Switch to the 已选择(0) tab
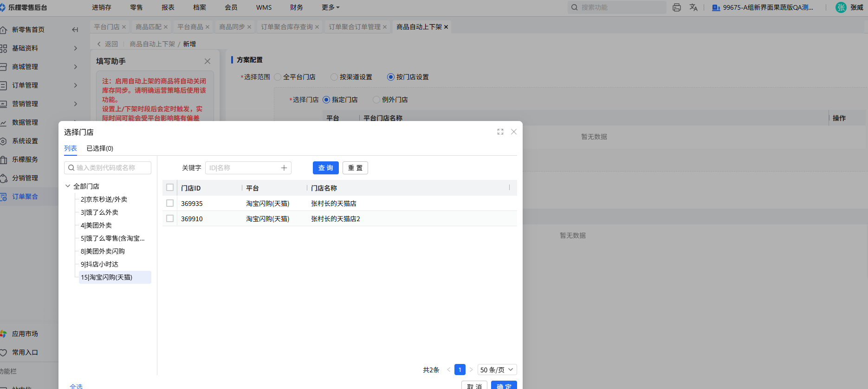 (100, 148)
